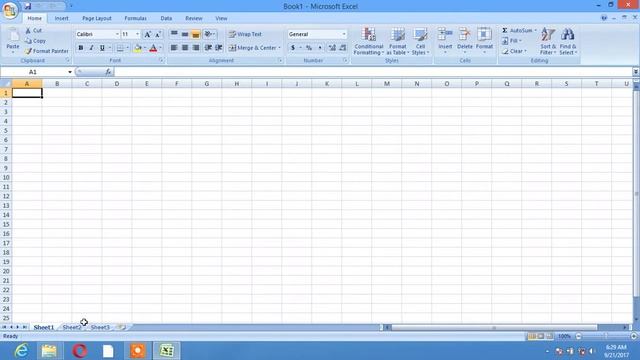640x360 pixels.
Task: Increase font size with Grow Font icon
Action: [x=148, y=34]
